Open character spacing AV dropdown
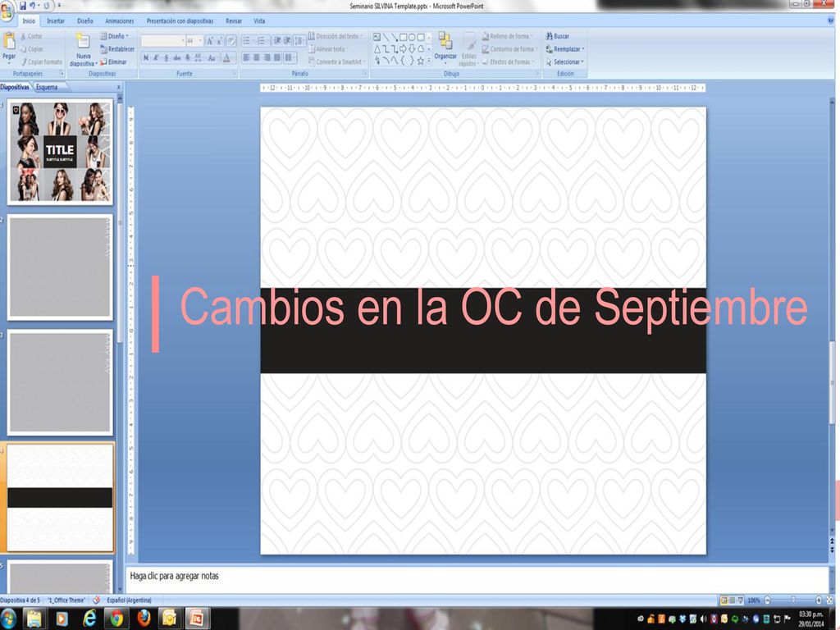 pyautogui.click(x=199, y=58)
